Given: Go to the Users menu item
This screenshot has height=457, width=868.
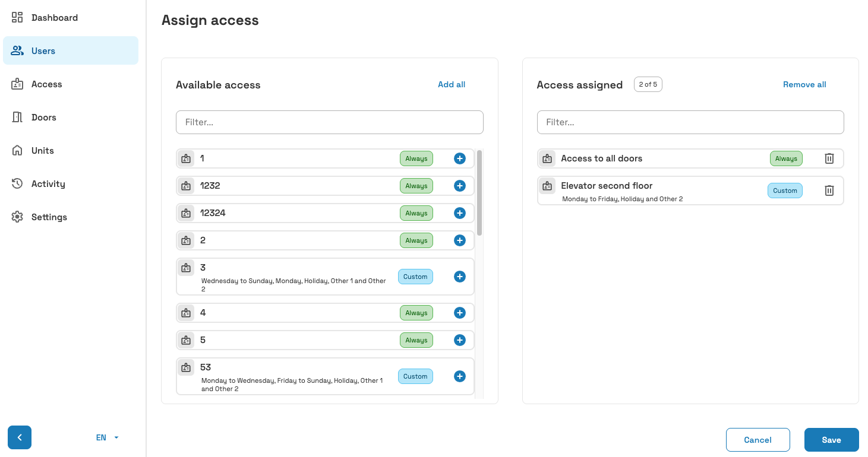Looking at the screenshot, I should tap(71, 51).
